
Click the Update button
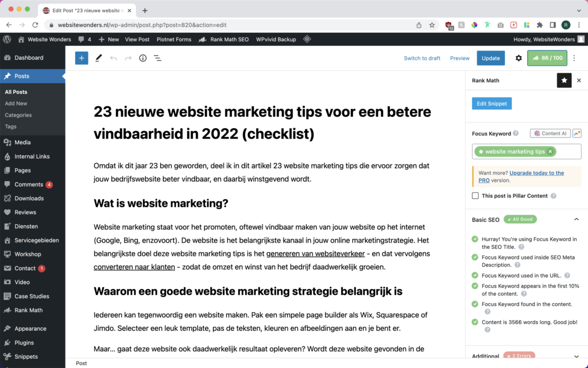491,58
